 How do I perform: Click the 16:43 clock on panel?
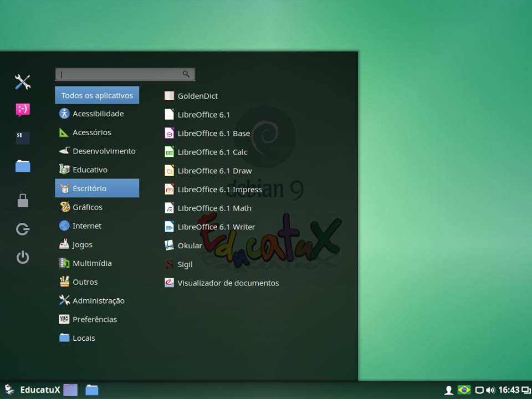509,390
